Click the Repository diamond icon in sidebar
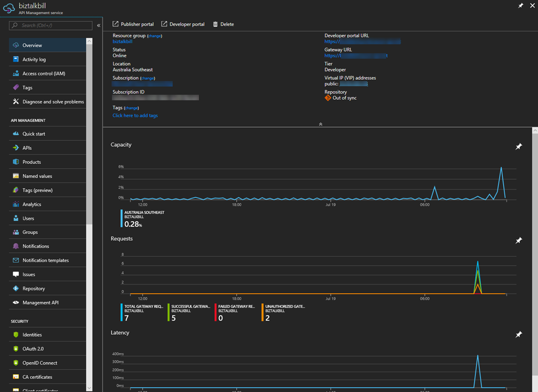This screenshot has height=392, width=538. [x=16, y=288]
